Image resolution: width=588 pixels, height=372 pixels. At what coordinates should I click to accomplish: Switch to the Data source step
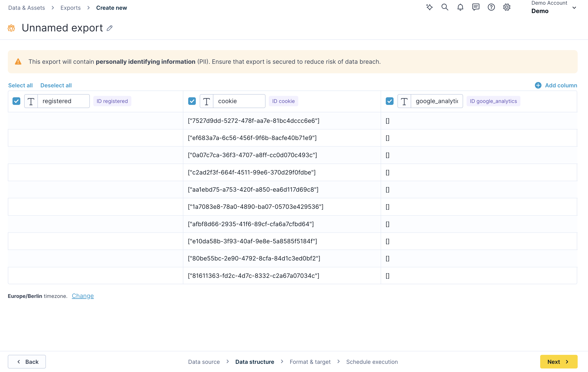pyautogui.click(x=204, y=362)
